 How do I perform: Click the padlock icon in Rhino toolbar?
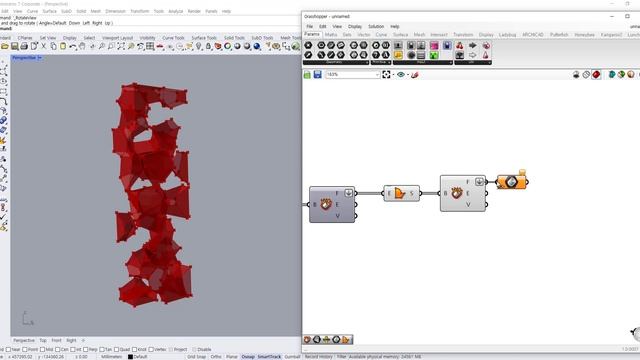pyautogui.click(x=208, y=47)
